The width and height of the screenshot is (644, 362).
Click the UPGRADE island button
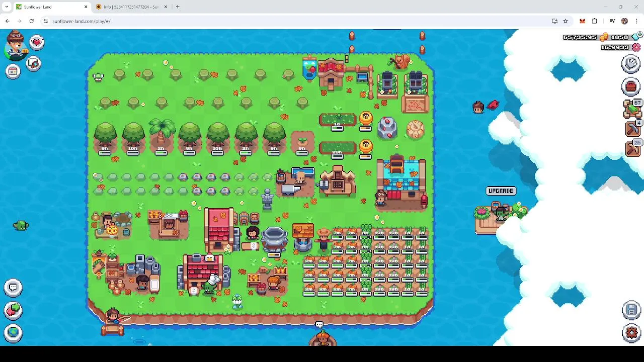coord(501,191)
